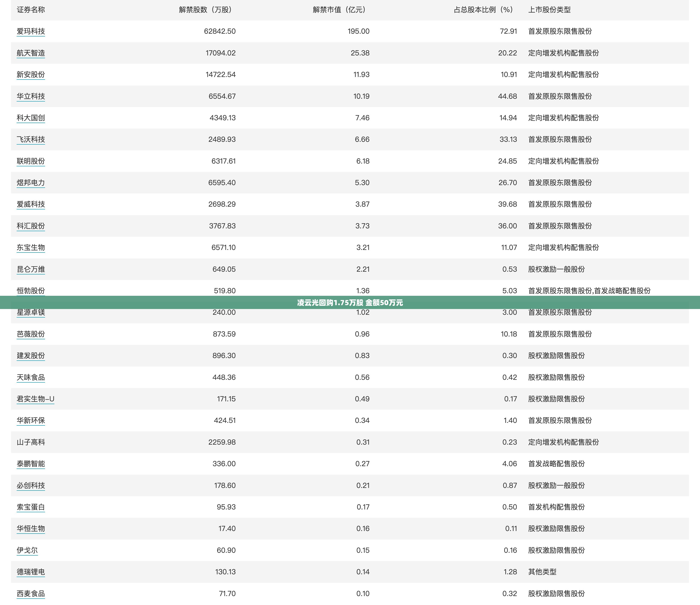Click the 上市股份类型 column header
Screen dimensions: 700x605
(x=549, y=10)
